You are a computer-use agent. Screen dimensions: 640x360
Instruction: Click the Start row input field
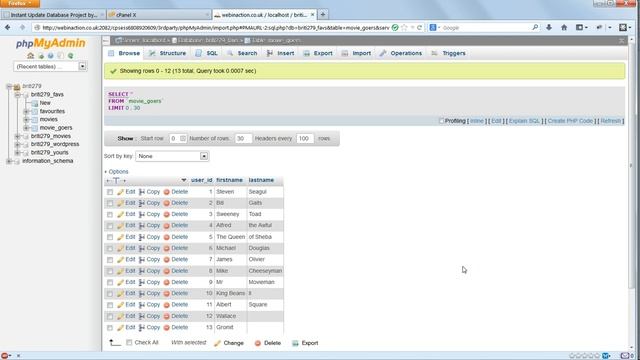pos(178,138)
